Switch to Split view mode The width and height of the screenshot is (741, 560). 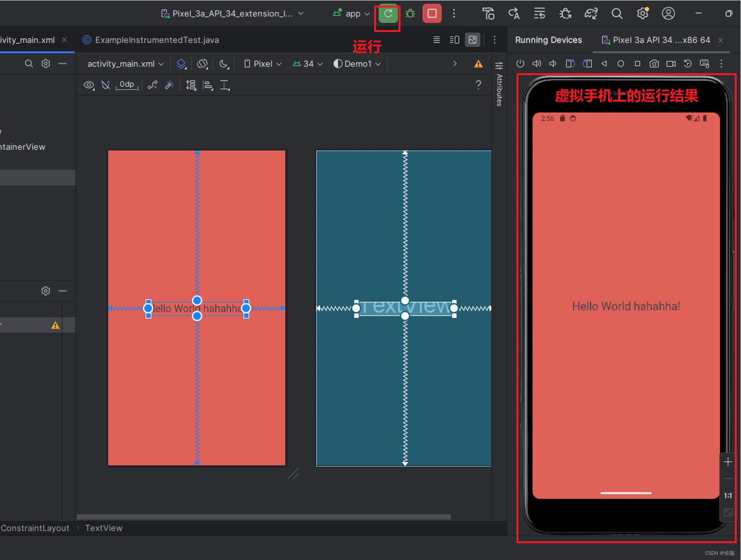point(454,40)
